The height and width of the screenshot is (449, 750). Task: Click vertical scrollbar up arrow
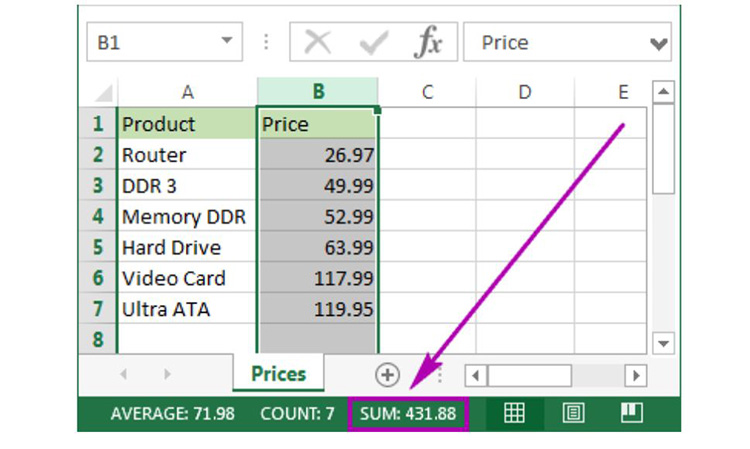click(663, 91)
